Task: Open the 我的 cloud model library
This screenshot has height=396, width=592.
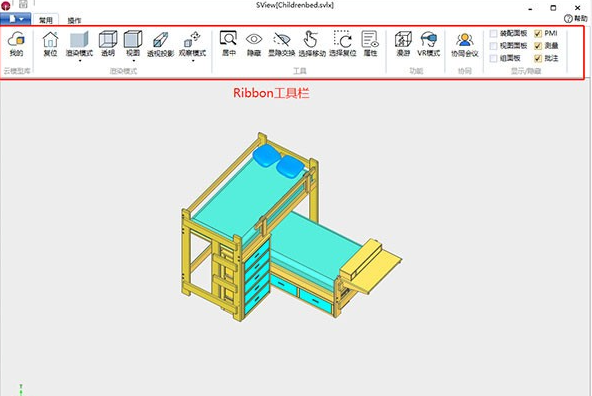Action: click(x=16, y=44)
